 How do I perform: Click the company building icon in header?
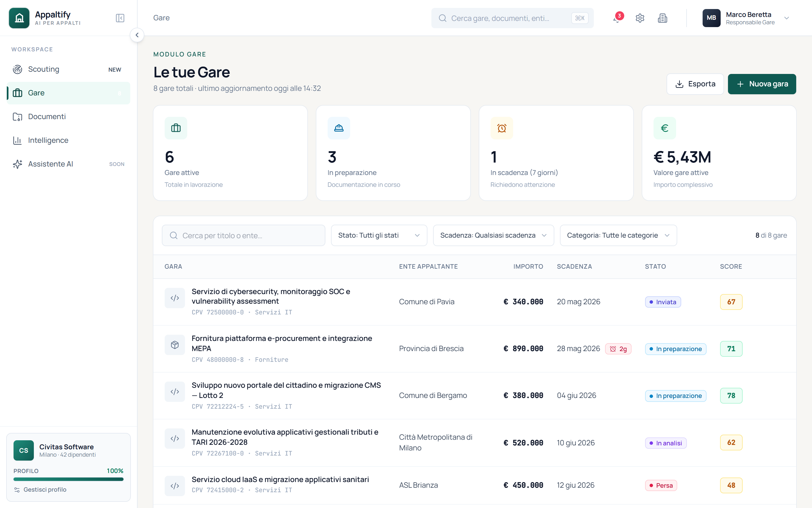pyautogui.click(x=662, y=18)
